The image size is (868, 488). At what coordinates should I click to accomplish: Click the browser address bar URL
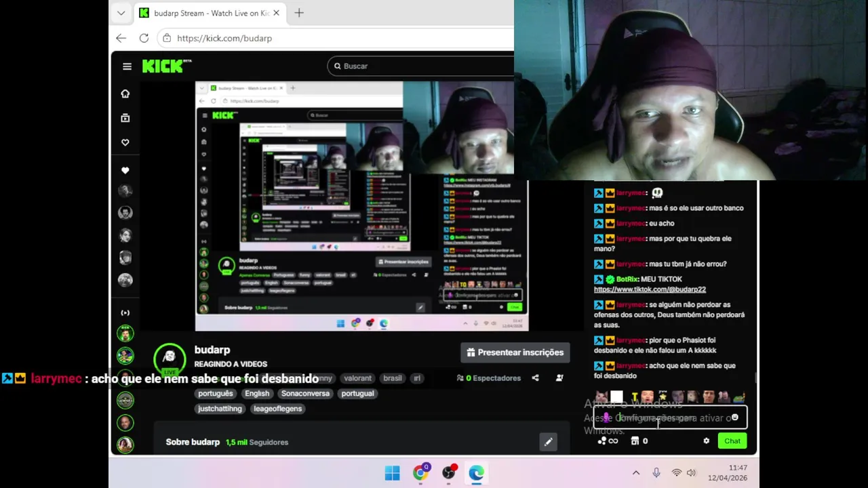[224, 38]
